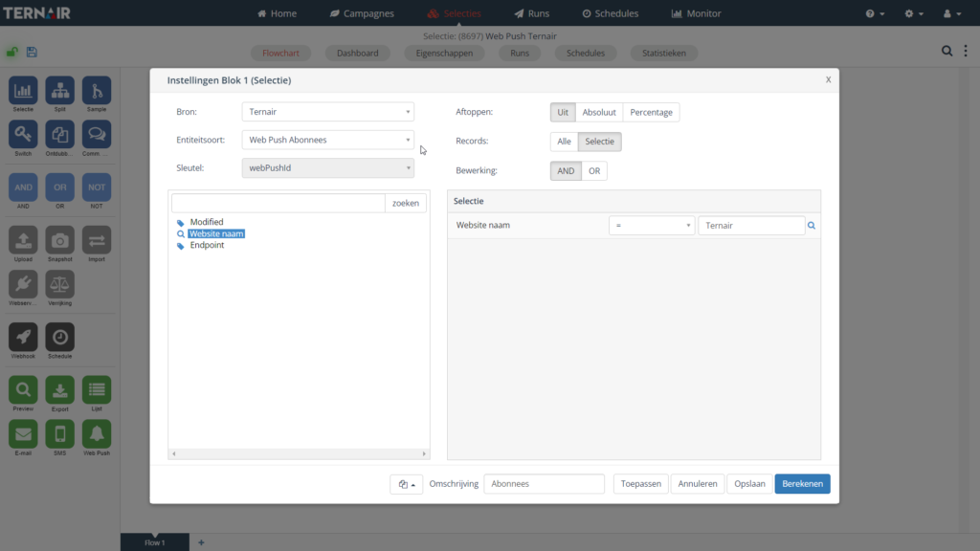
Task: Select the E-mail block icon
Action: [23, 434]
